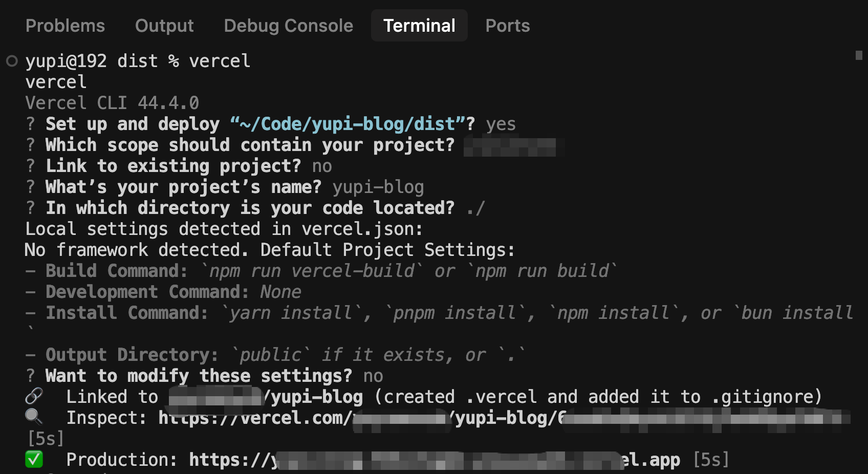This screenshot has height=474, width=868.
Task: Click the 'Vercel CLI 44.4.0' version line
Action: [112, 103]
